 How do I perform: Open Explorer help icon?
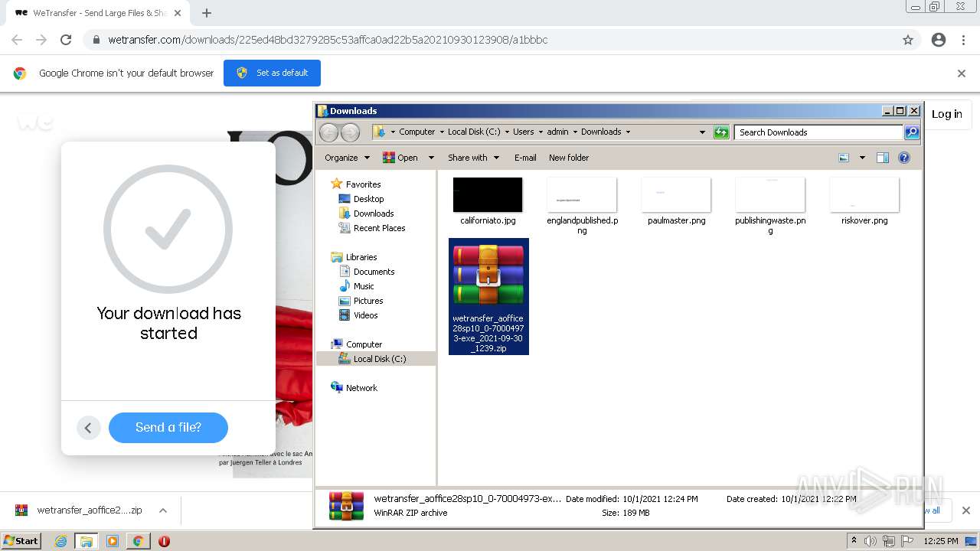pyautogui.click(x=904, y=158)
